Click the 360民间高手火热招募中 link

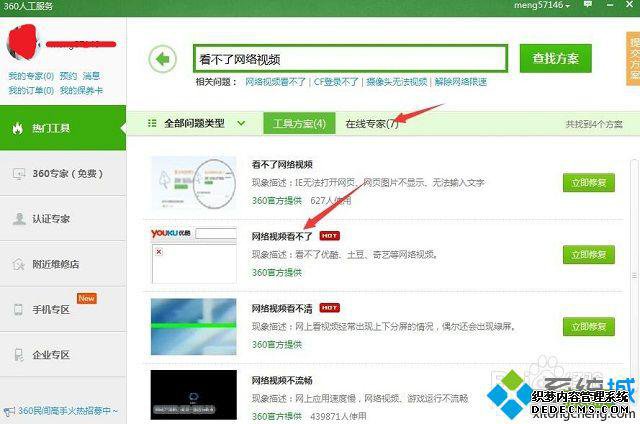(x=68, y=411)
